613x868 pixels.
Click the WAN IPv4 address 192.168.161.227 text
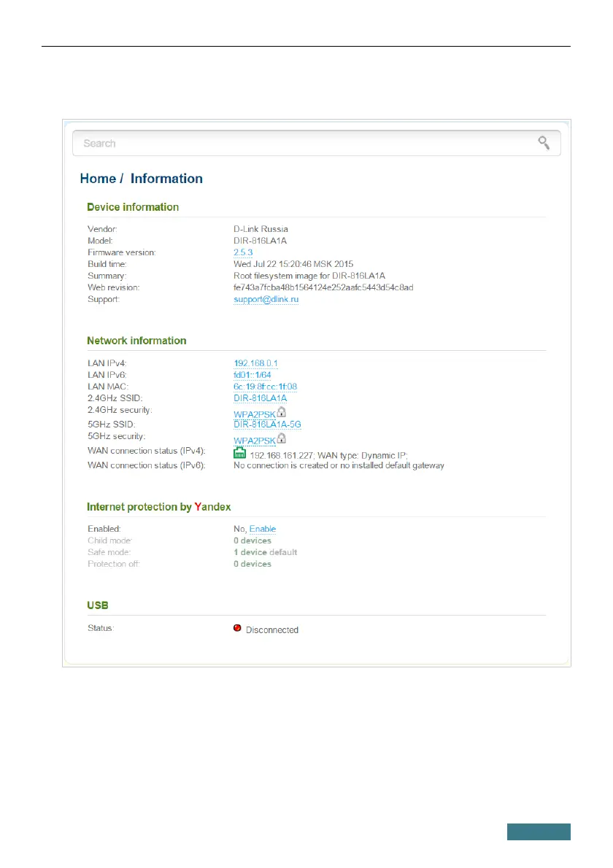point(281,454)
